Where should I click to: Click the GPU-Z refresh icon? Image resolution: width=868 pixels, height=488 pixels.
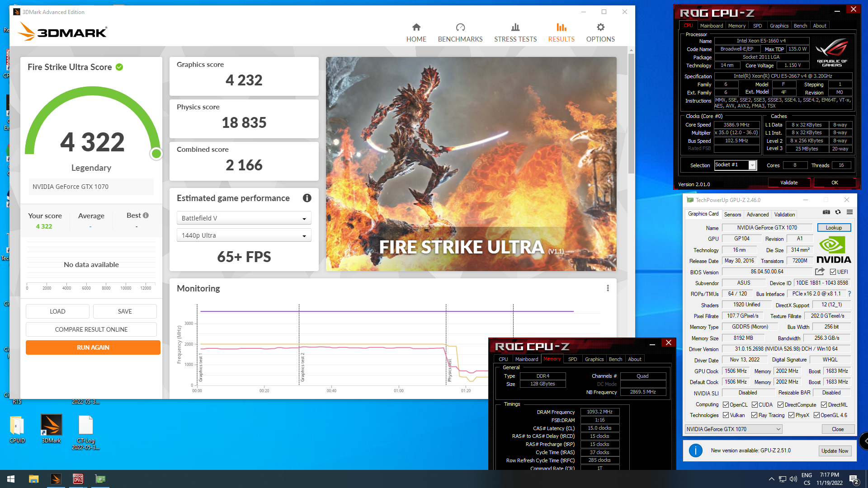pos(838,212)
